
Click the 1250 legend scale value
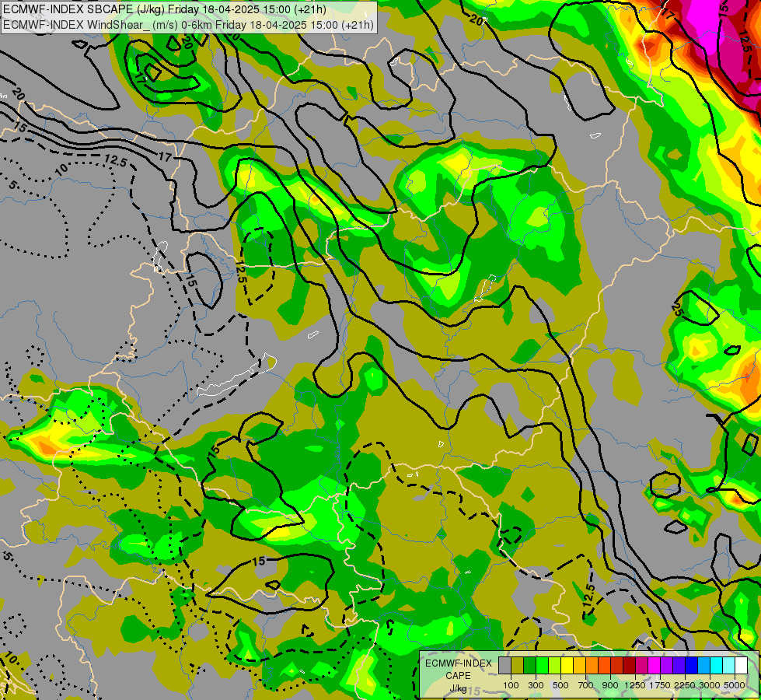coord(635,685)
